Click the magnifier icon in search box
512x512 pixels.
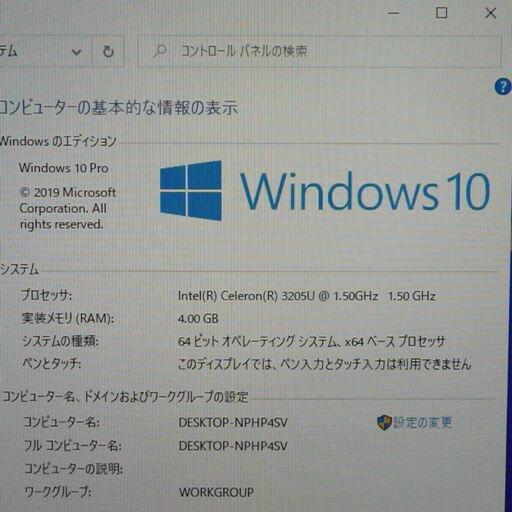click(x=160, y=51)
